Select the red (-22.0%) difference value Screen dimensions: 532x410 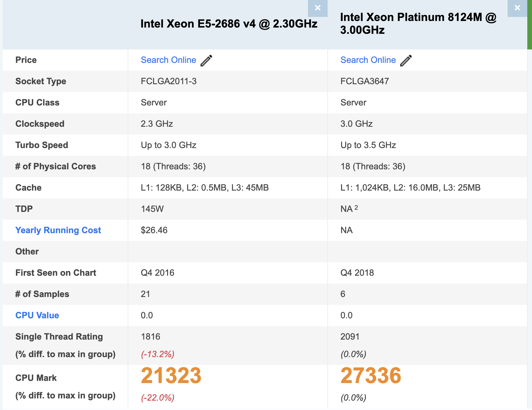point(158,397)
